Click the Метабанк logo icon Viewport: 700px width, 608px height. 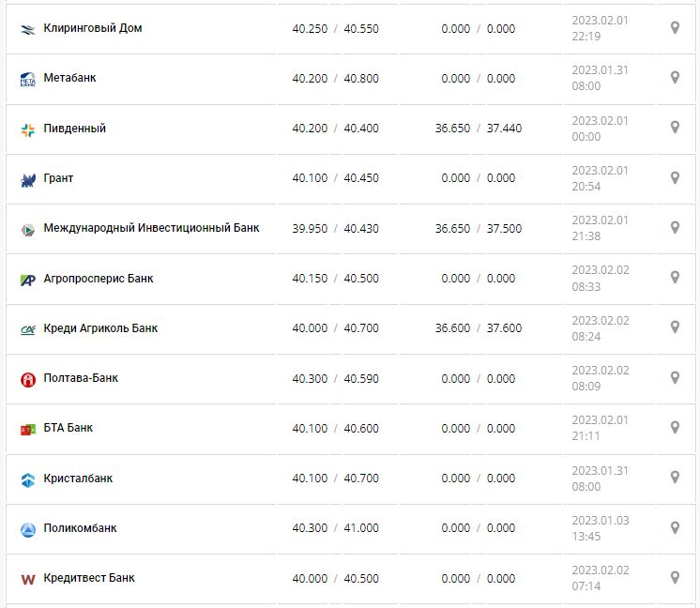[27, 80]
